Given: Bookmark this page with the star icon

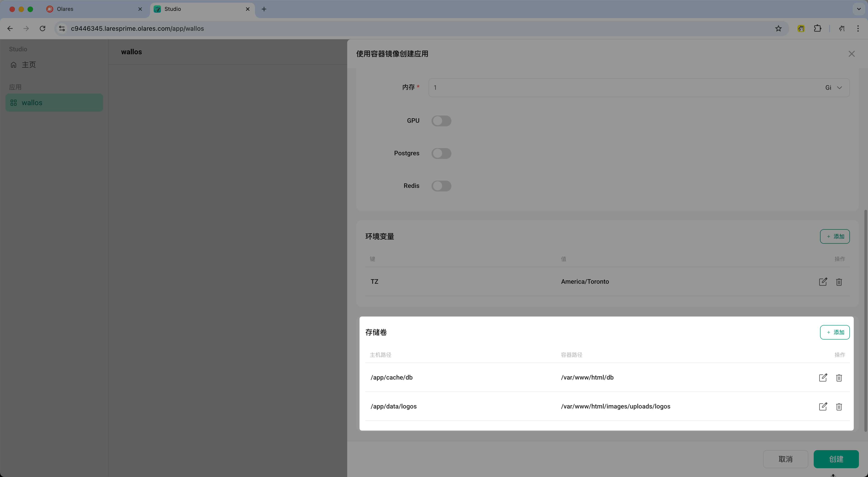Looking at the screenshot, I should point(778,29).
